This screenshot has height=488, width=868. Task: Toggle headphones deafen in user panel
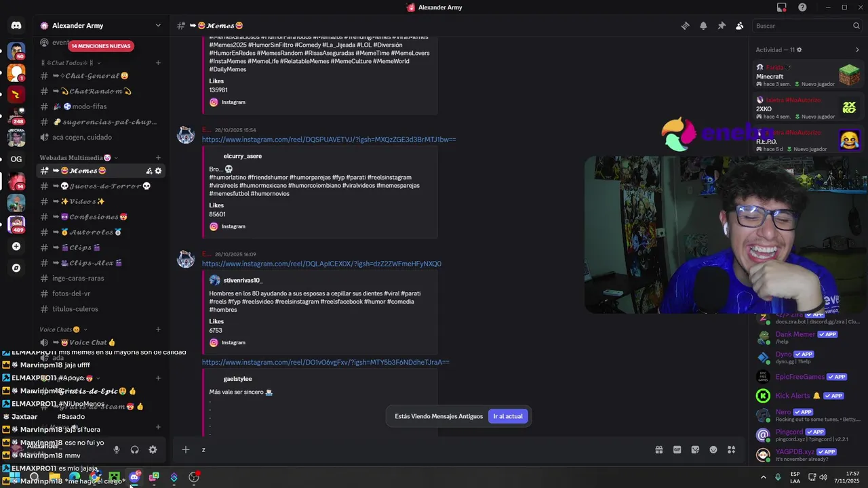click(x=134, y=449)
